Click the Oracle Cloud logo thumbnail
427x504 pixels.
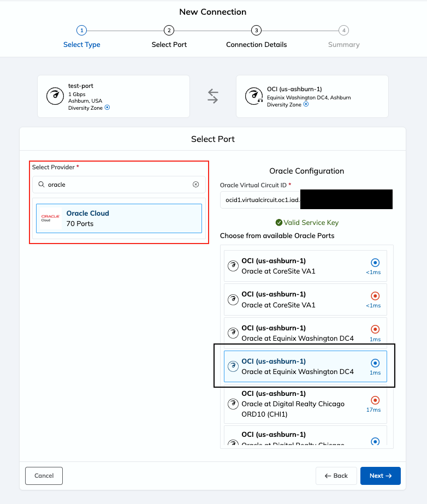(50, 218)
